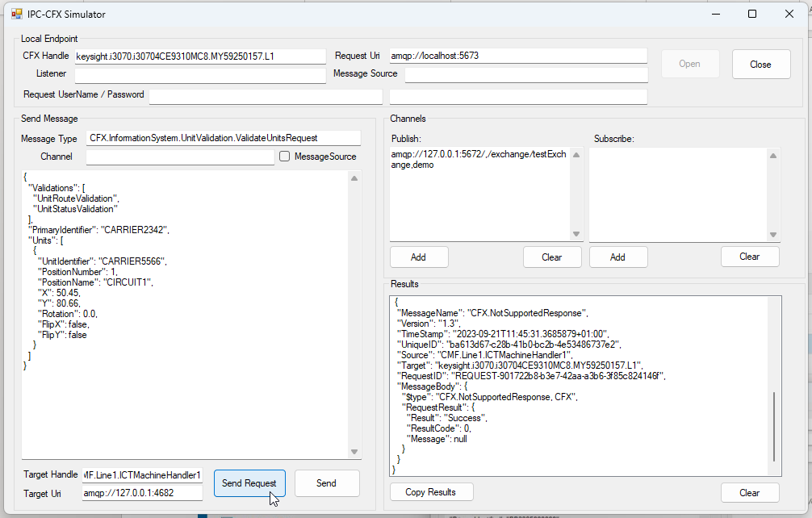
Task: Edit the Message Type field
Action: [x=224, y=138]
